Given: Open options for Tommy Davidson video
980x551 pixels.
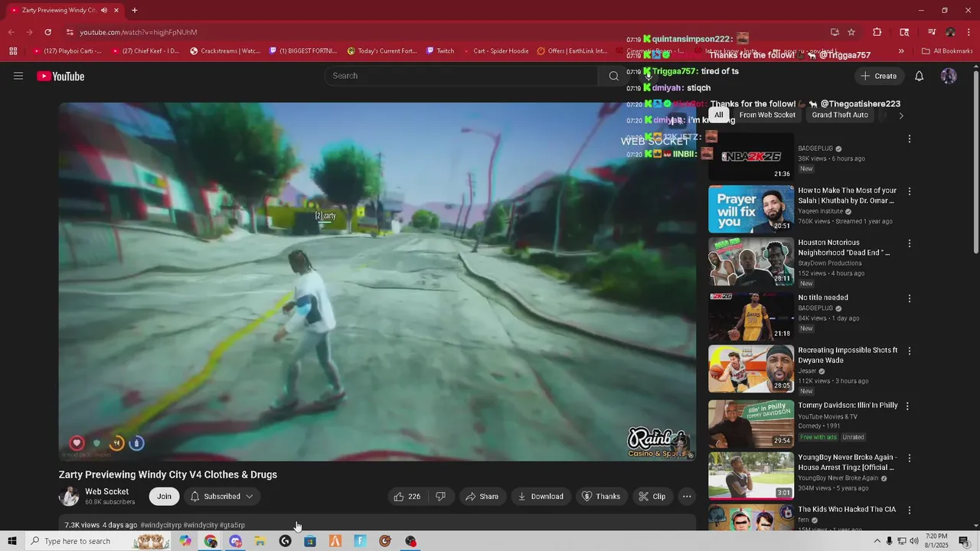Looking at the screenshot, I should (908, 406).
